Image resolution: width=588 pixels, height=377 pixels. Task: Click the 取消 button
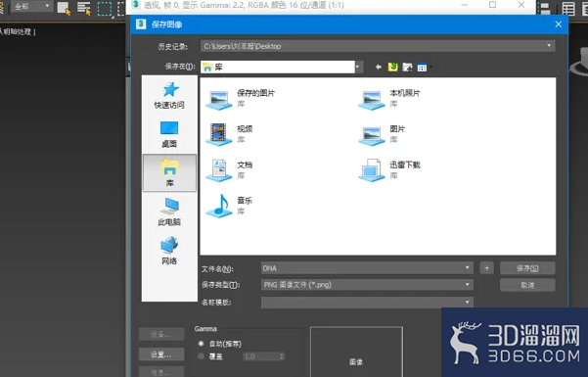pyautogui.click(x=527, y=285)
